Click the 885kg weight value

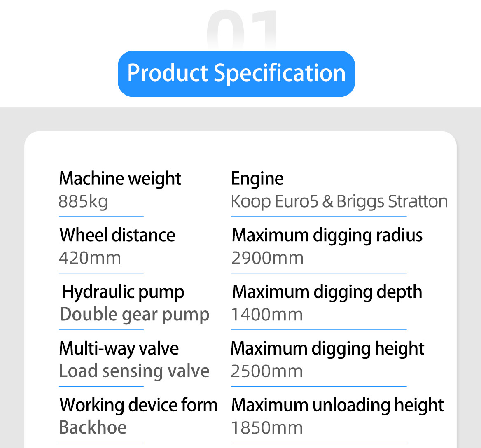[83, 202]
